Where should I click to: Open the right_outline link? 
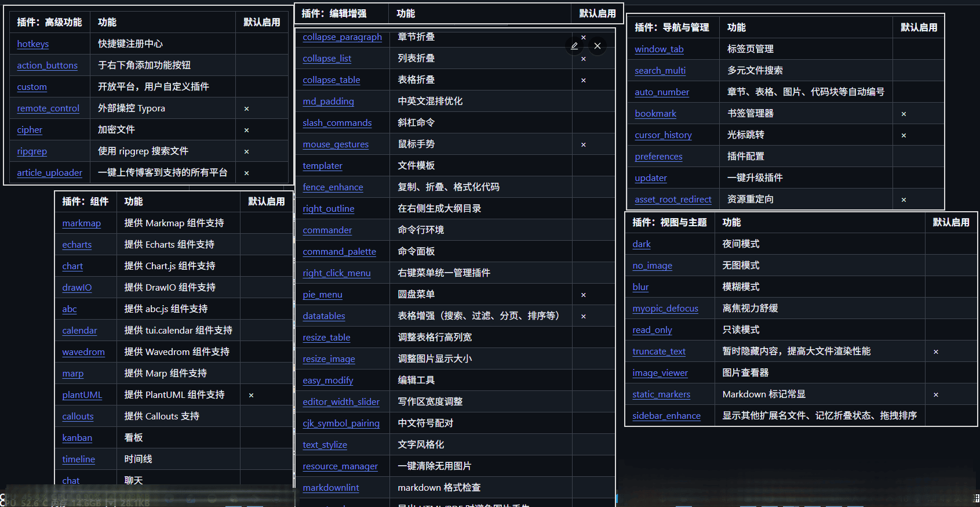click(x=329, y=209)
